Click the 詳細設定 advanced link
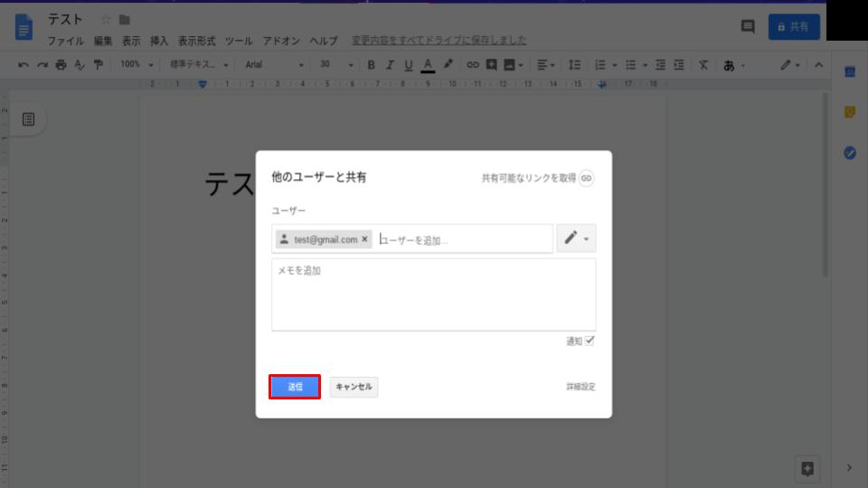This screenshot has width=868, height=488. (x=580, y=387)
